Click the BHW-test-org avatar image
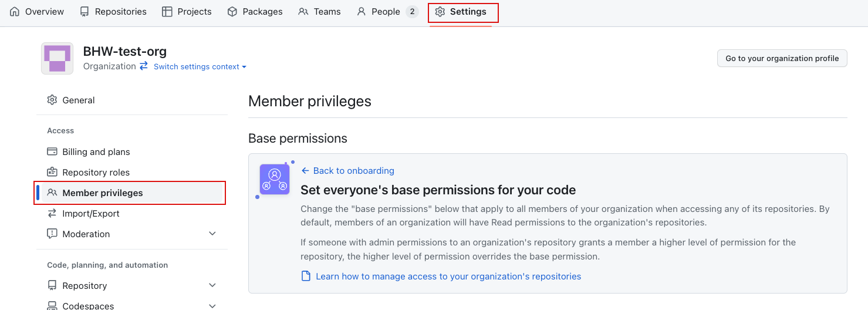 coord(57,58)
